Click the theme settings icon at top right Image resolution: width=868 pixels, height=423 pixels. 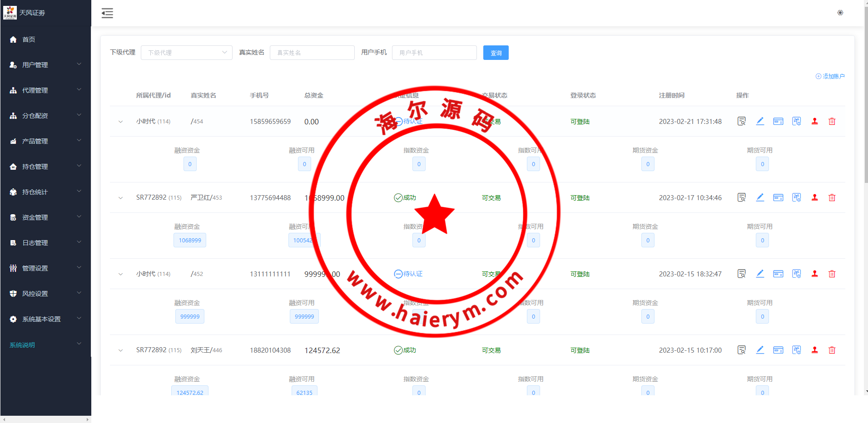tap(840, 13)
